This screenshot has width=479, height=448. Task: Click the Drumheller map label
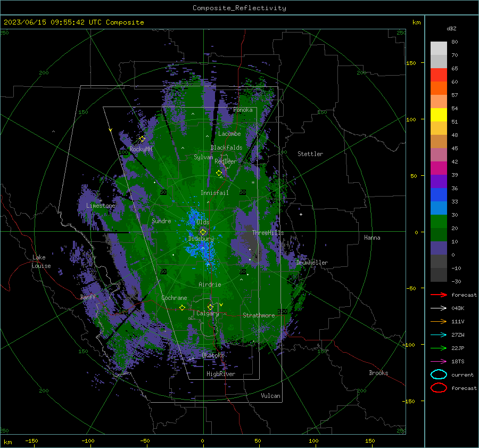pyautogui.click(x=312, y=263)
